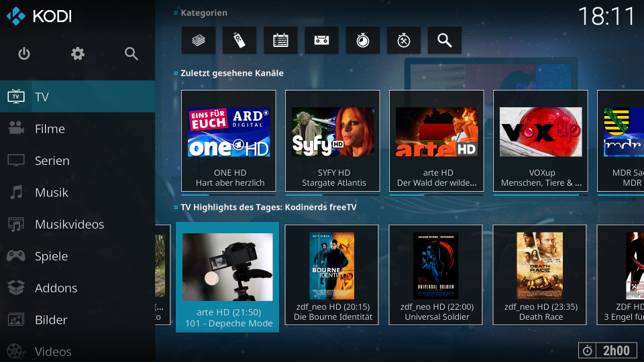Click the TV Highlights des Tages heading

pos(268,207)
